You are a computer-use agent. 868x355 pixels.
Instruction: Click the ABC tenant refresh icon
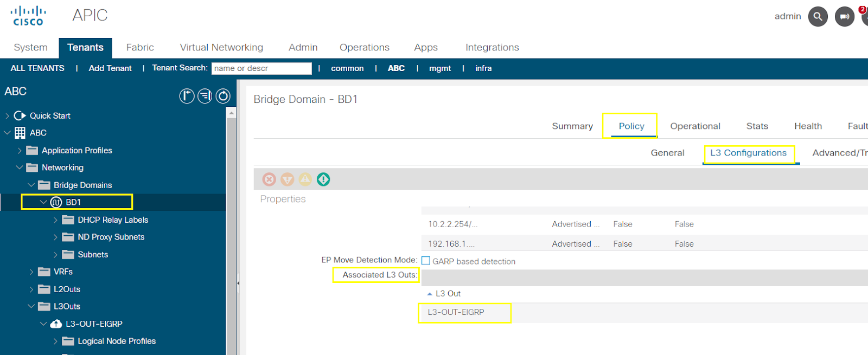pos(224,96)
